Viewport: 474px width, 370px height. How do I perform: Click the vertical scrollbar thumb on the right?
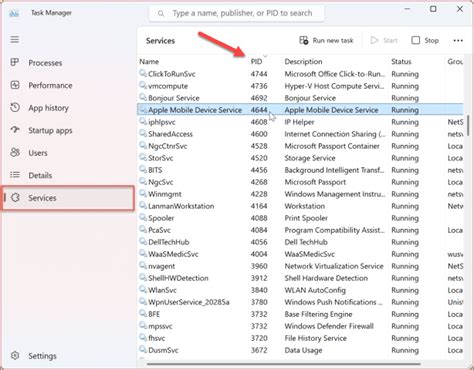click(x=468, y=125)
